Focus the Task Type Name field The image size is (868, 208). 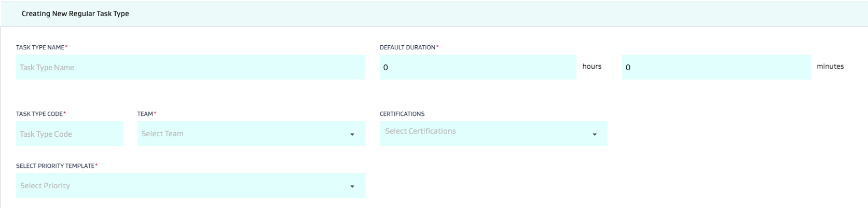point(190,67)
